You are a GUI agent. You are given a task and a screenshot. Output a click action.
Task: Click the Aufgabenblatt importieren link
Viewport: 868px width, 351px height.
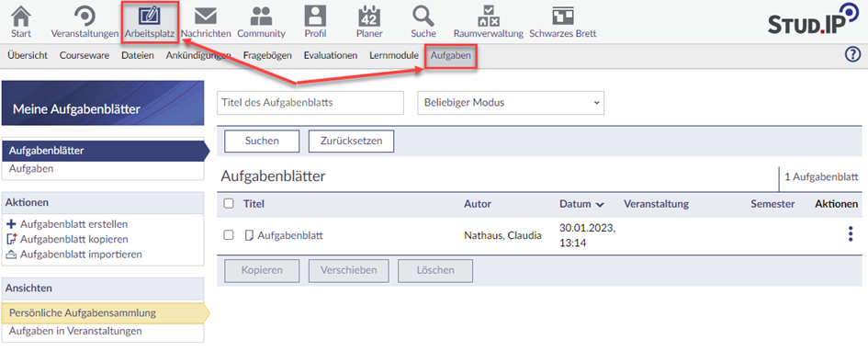(x=81, y=255)
